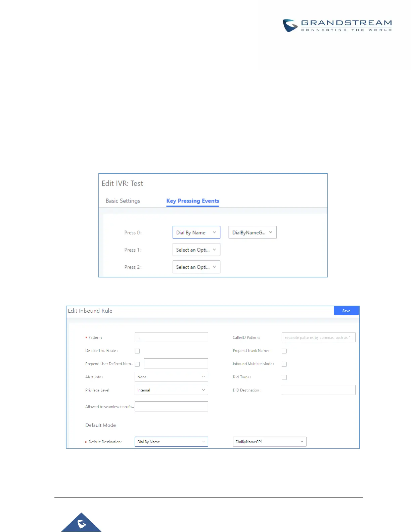Open the Key Pressing Events tab

pos(193,201)
